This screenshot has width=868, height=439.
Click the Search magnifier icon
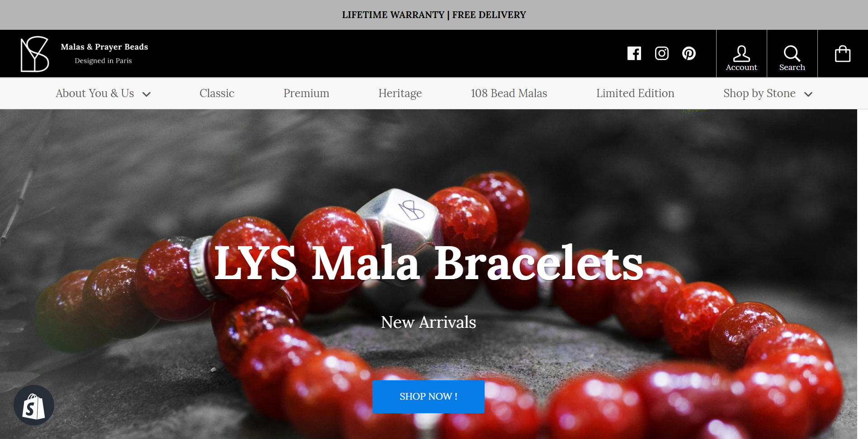click(792, 53)
